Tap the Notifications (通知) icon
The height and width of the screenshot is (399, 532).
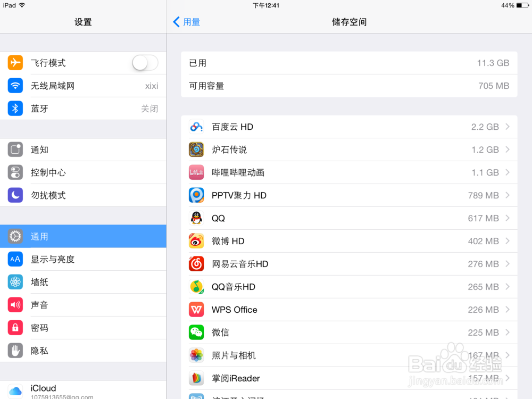15,149
